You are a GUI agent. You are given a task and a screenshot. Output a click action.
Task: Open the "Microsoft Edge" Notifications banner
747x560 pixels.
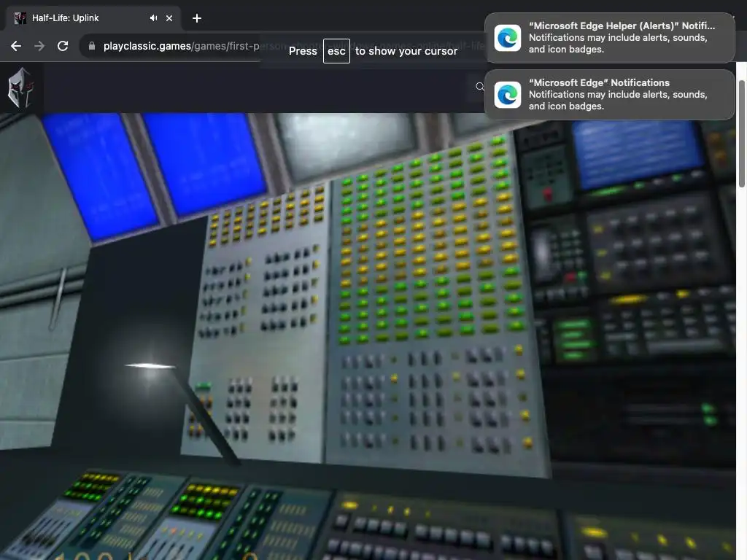click(x=610, y=95)
